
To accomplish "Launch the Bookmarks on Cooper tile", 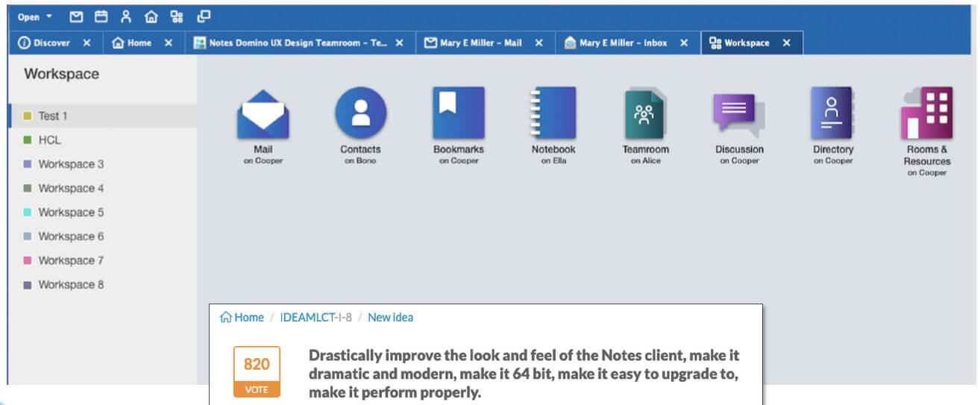I will tap(459, 127).
